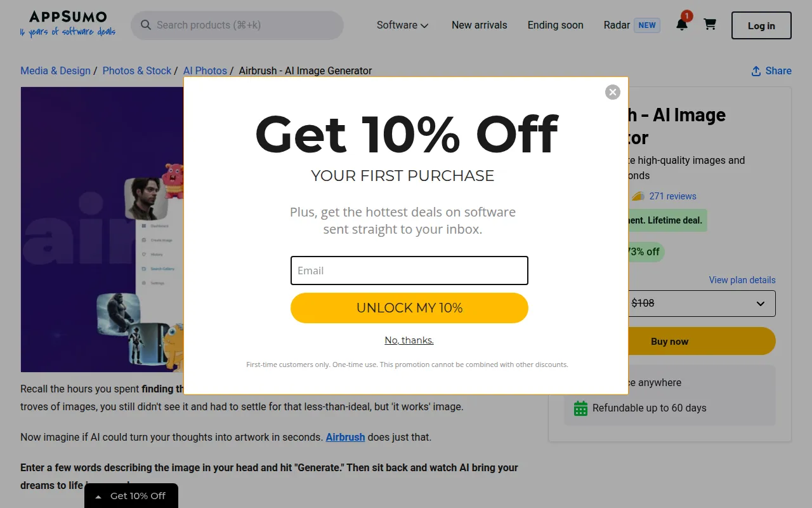Click the refund calendar icon
This screenshot has width=812, height=508.
(580, 408)
